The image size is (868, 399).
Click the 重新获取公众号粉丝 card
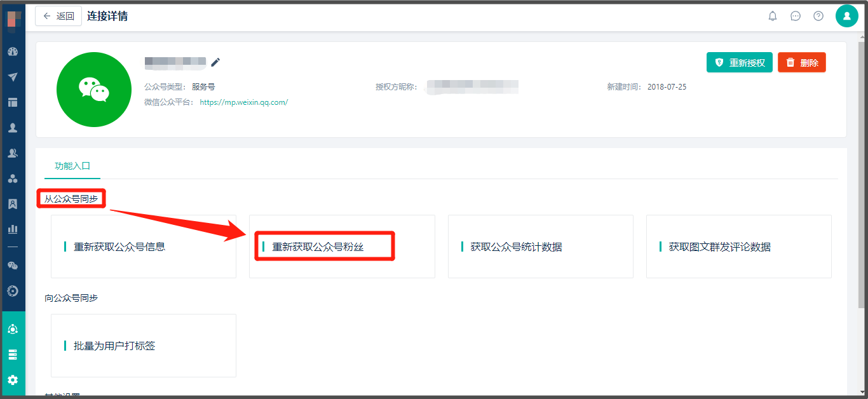tap(342, 247)
